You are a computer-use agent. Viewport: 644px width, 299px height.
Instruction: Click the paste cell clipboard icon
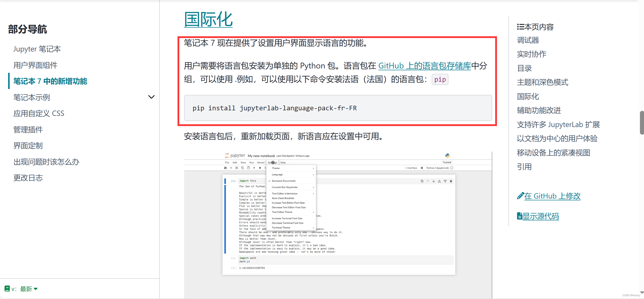[x=248, y=168]
